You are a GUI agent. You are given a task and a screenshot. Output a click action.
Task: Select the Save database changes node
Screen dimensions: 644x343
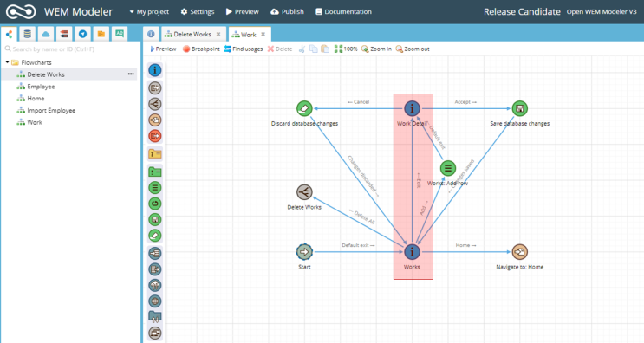click(519, 109)
